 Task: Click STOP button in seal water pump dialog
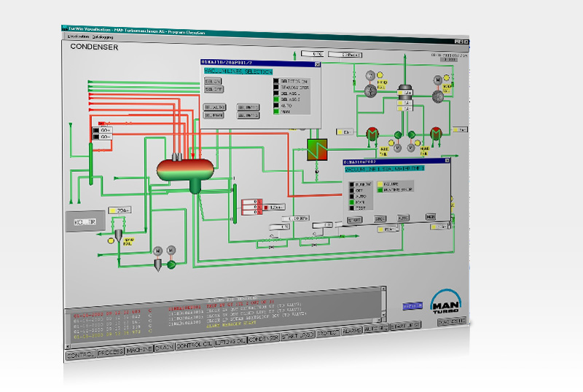(x=379, y=219)
